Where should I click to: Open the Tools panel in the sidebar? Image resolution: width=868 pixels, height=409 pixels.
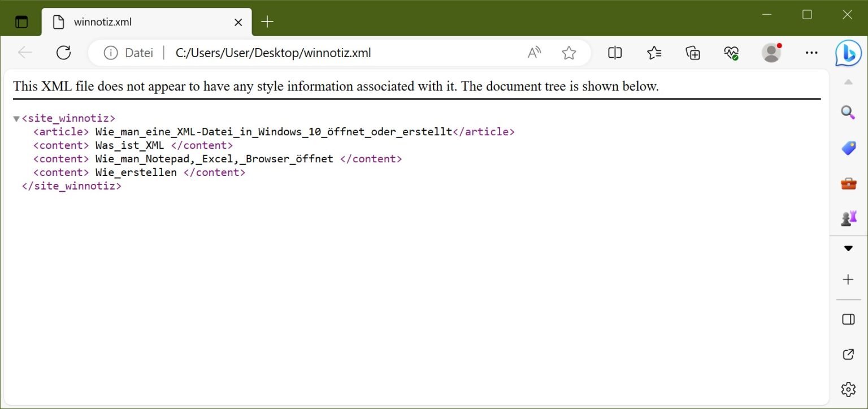click(x=848, y=183)
